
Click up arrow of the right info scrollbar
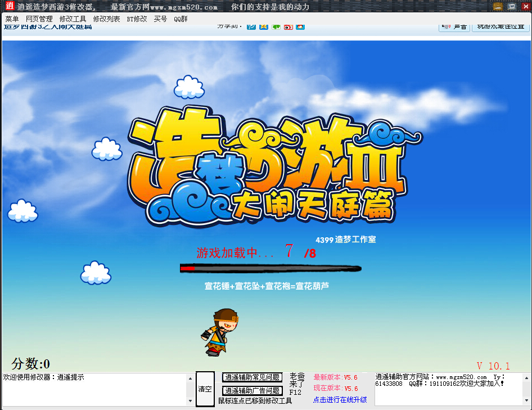coord(526,378)
